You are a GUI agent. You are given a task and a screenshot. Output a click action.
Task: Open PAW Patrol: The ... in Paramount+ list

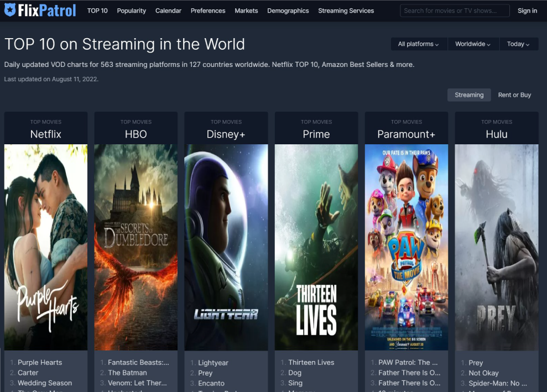point(408,362)
